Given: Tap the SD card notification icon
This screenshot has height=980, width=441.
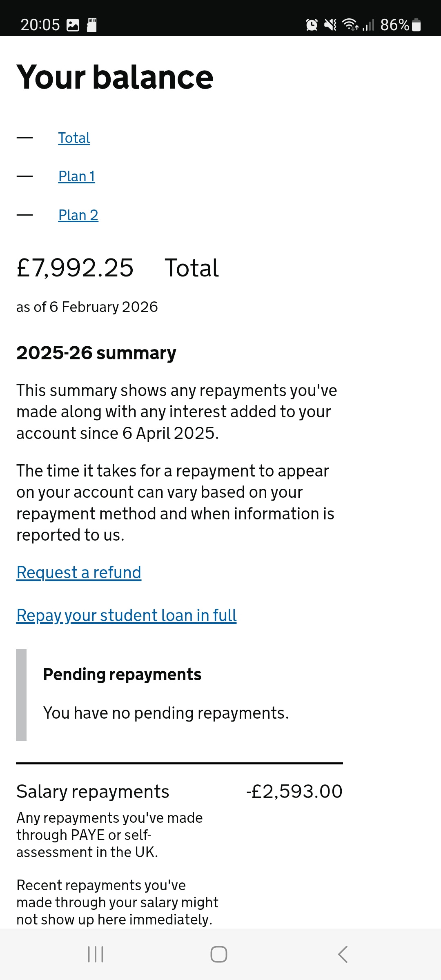Looking at the screenshot, I should click(x=92, y=25).
